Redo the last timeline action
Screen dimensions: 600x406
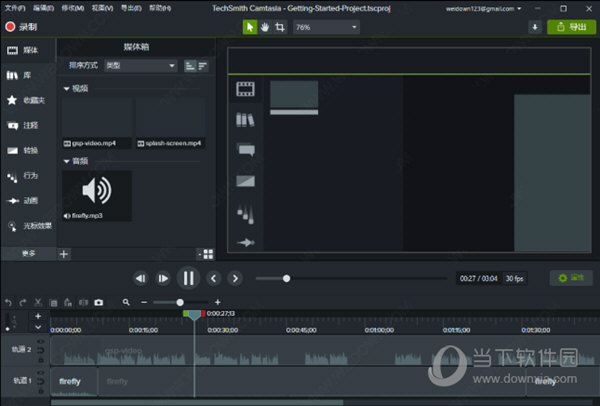23,303
